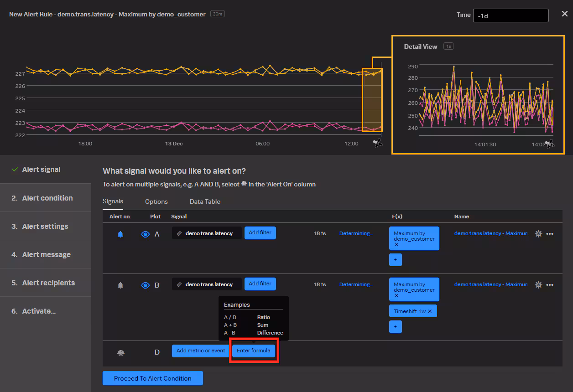Screen dimensions: 573x392
Task: Remove Maximum by demo_customer from signal A
Action: (396, 245)
